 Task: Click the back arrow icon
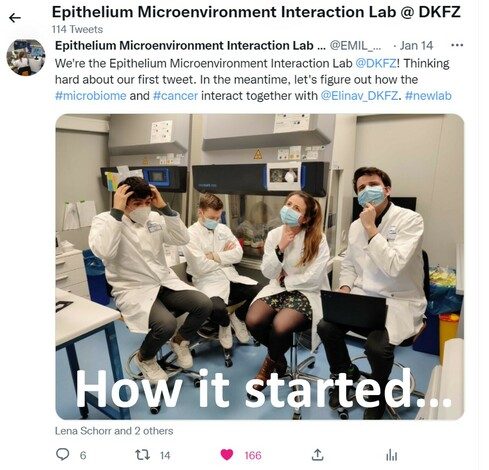click(x=15, y=18)
